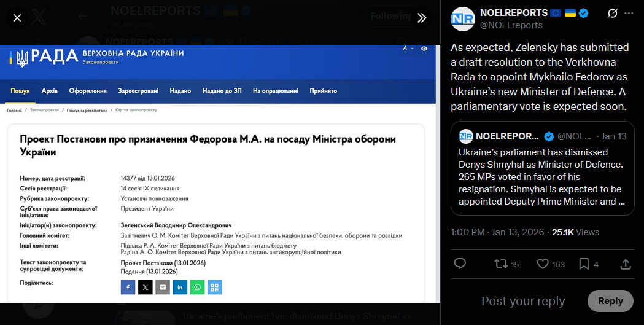Share via the WhatsApp icon
The height and width of the screenshot is (325, 644).
(198, 287)
